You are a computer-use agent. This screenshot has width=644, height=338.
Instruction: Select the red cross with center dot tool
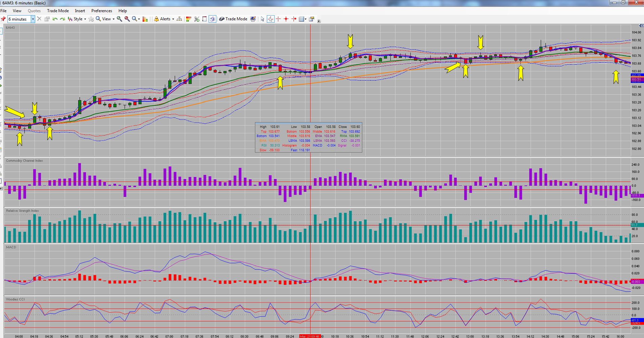(x=286, y=19)
